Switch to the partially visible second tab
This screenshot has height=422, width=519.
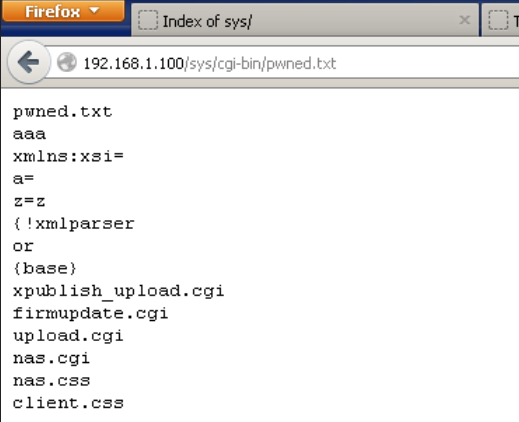[501, 21]
